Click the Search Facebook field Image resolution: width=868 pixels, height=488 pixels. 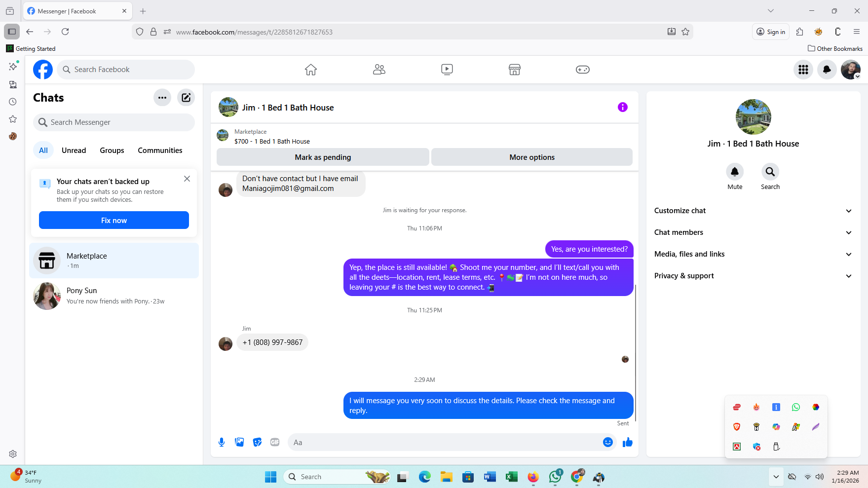coord(126,70)
